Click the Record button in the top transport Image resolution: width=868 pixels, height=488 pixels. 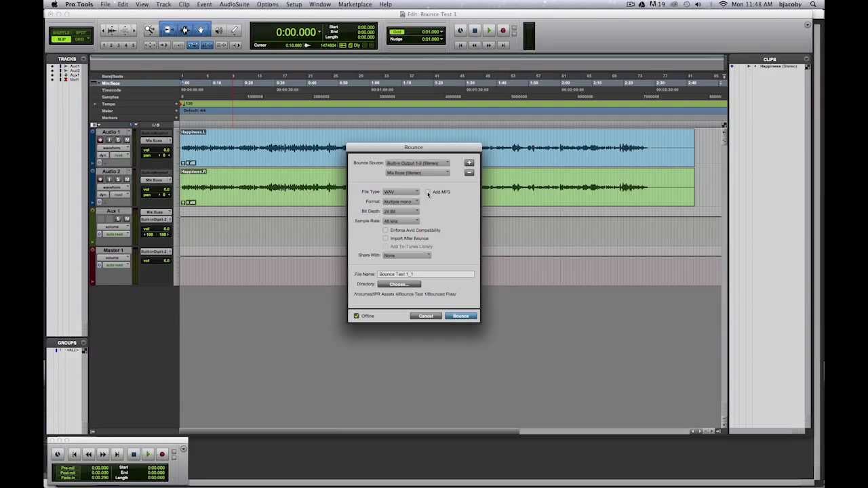point(503,30)
